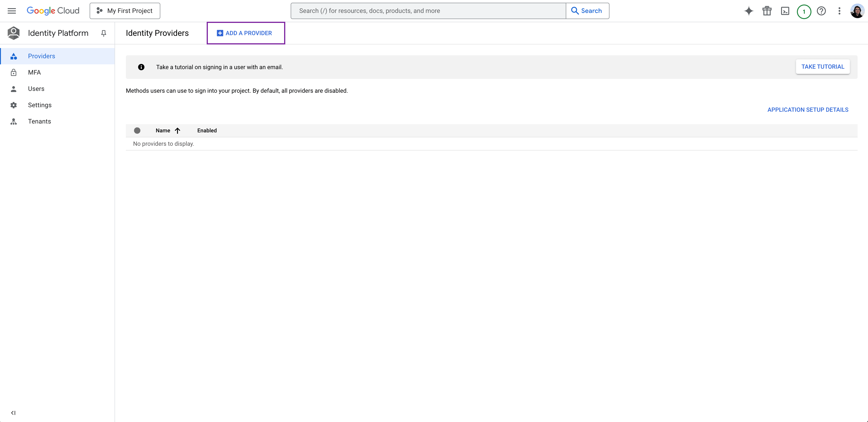Select the Providers menu item
The image size is (868, 422).
tap(41, 56)
